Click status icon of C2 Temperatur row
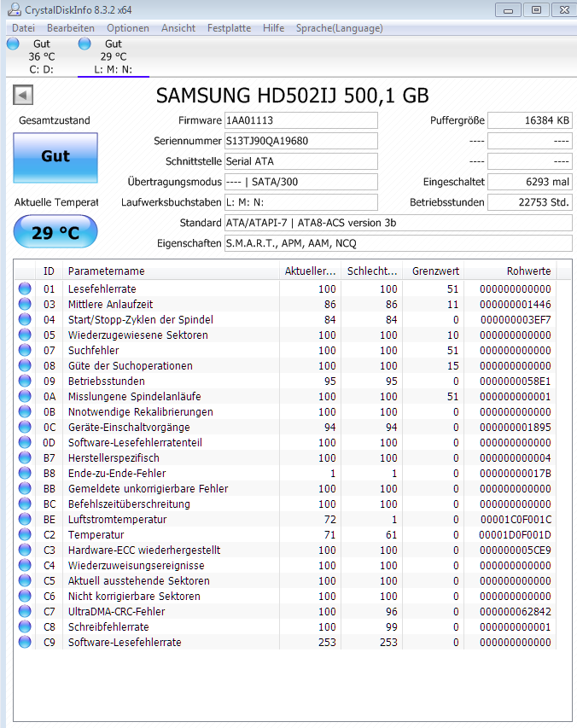 [x=25, y=534]
